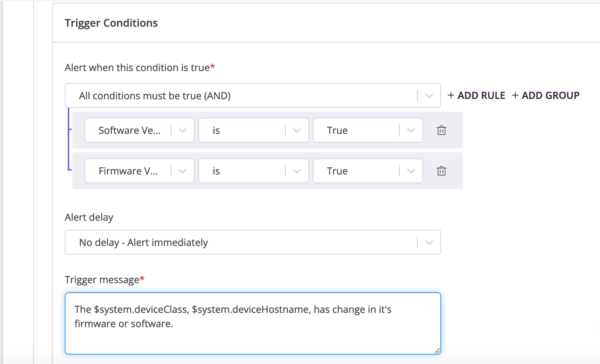Image resolution: width=600 pixels, height=364 pixels.
Task: Open the Firmware Version field selector
Action: pyautogui.click(x=130, y=171)
